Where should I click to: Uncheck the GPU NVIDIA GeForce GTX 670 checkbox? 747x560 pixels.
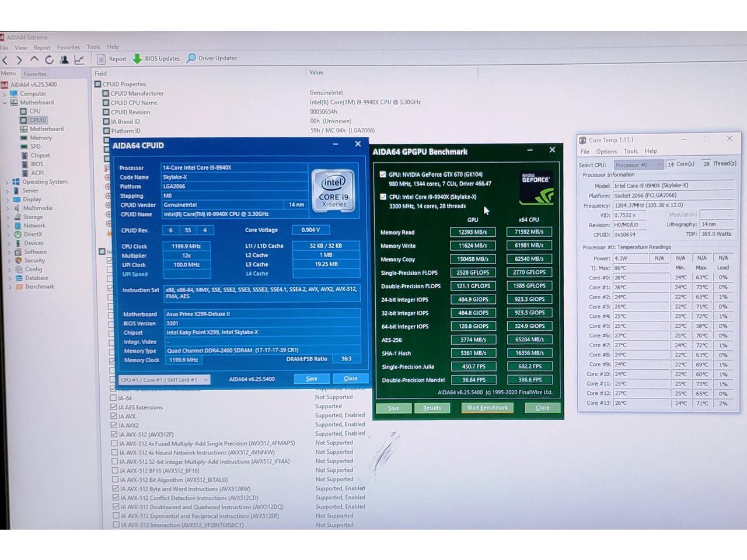[383, 174]
